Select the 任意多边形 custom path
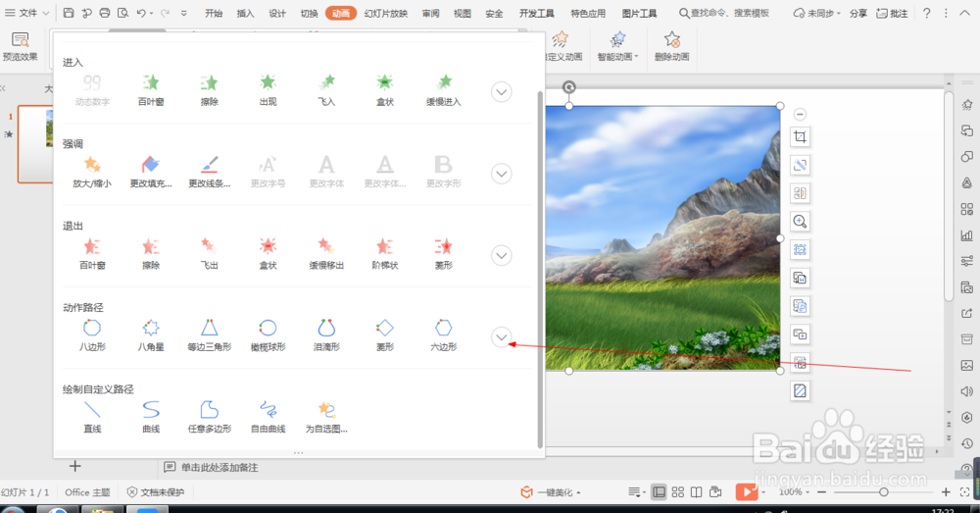 pyautogui.click(x=210, y=418)
